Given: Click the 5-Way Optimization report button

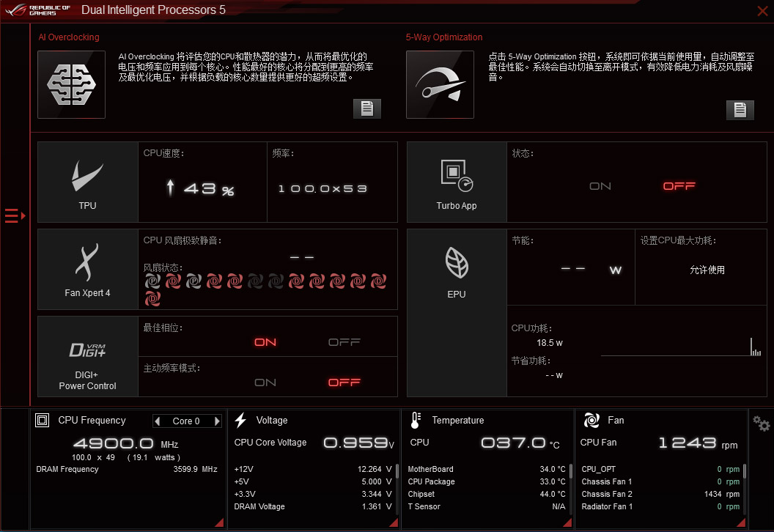Looking at the screenshot, I should coord(740,110).
